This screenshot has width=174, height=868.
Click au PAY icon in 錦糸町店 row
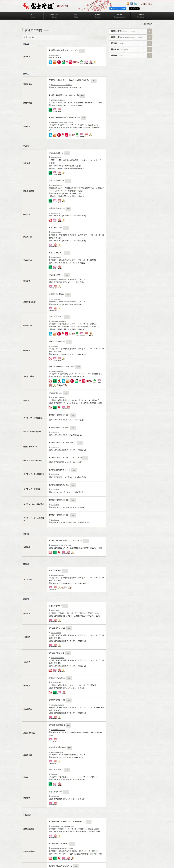55,62
